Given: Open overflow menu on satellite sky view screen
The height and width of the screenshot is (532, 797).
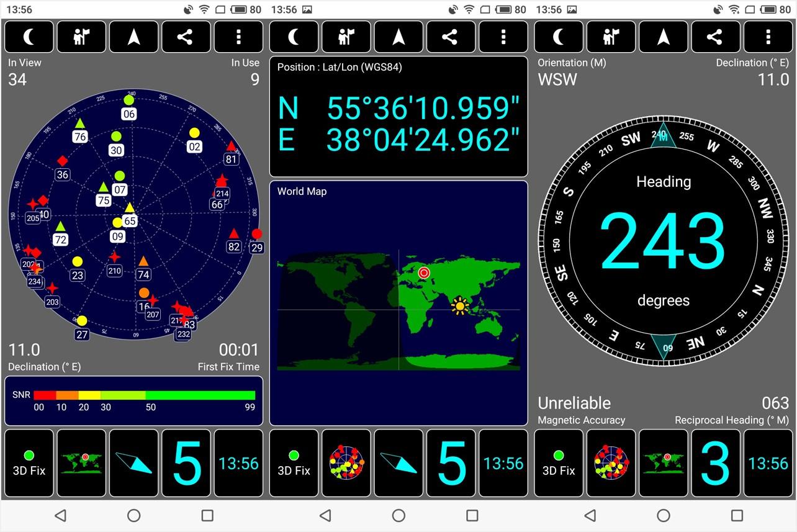Looking at the screenshot, I should click(x=238, y=37).
